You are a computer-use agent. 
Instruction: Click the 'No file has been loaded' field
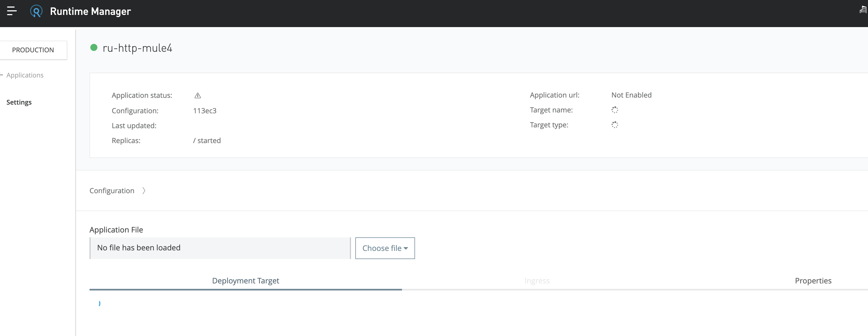coord(220,248)
